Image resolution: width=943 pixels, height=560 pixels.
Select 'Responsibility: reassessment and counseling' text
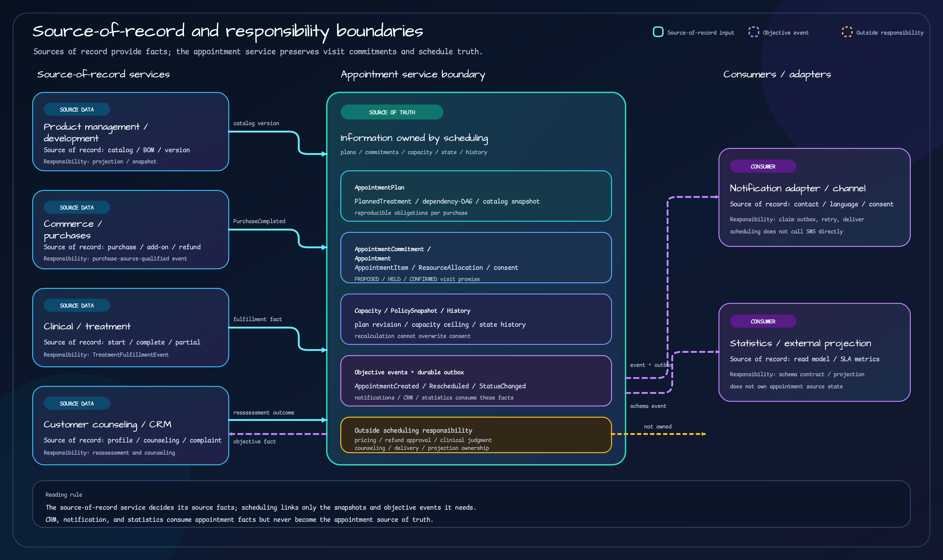point(109,452)
